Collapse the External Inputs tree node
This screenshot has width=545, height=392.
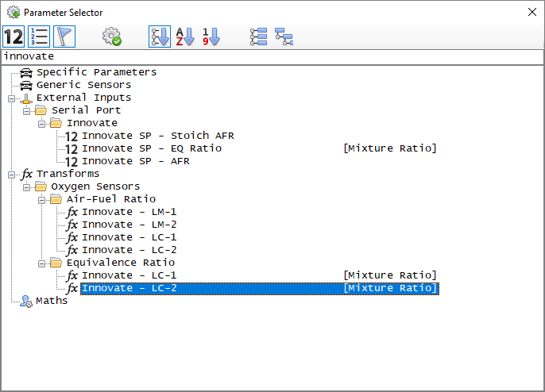point(11,98)
